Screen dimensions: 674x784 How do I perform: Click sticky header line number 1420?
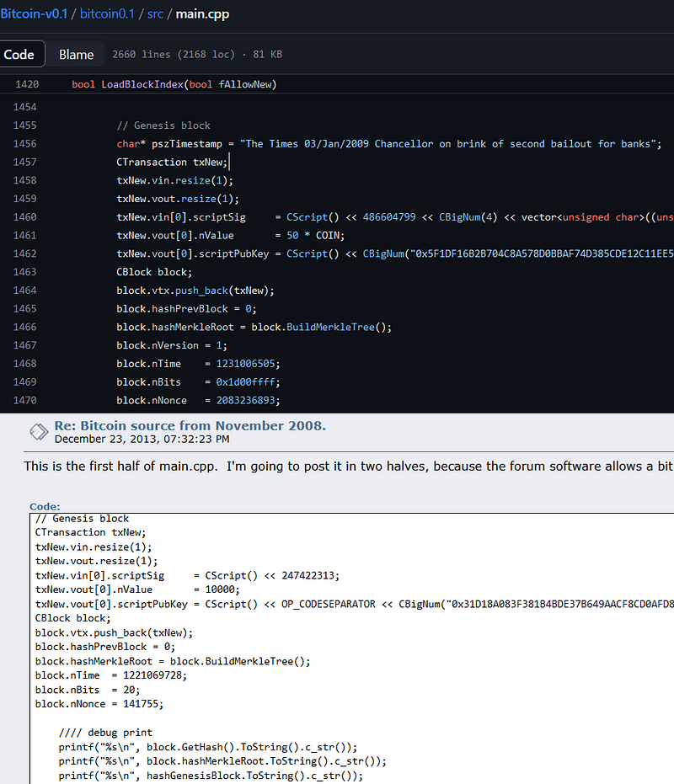25,84
